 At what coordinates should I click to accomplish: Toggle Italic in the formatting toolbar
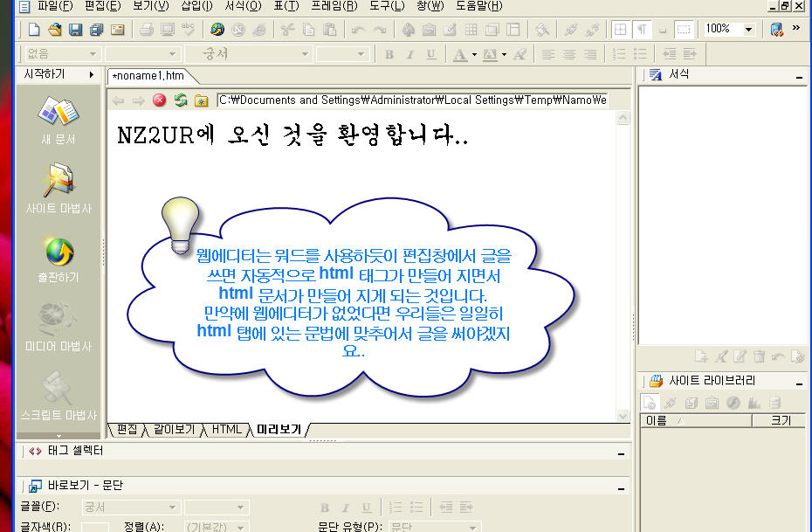(410, 54)
